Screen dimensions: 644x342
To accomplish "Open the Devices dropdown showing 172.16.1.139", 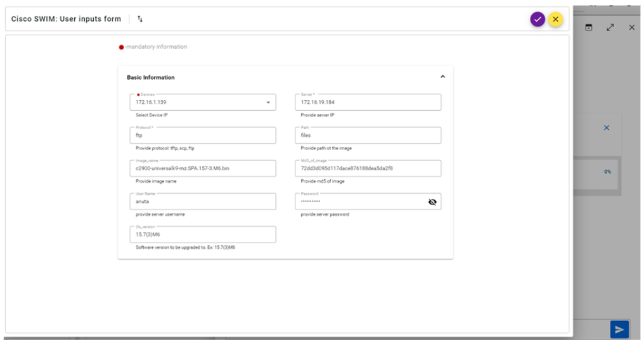I will (203, 102).
